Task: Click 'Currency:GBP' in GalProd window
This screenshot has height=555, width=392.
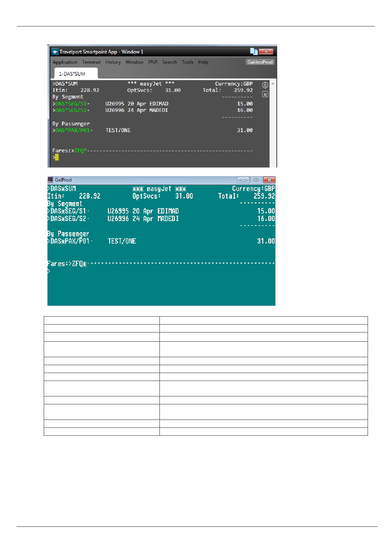Action: point(253,188)
